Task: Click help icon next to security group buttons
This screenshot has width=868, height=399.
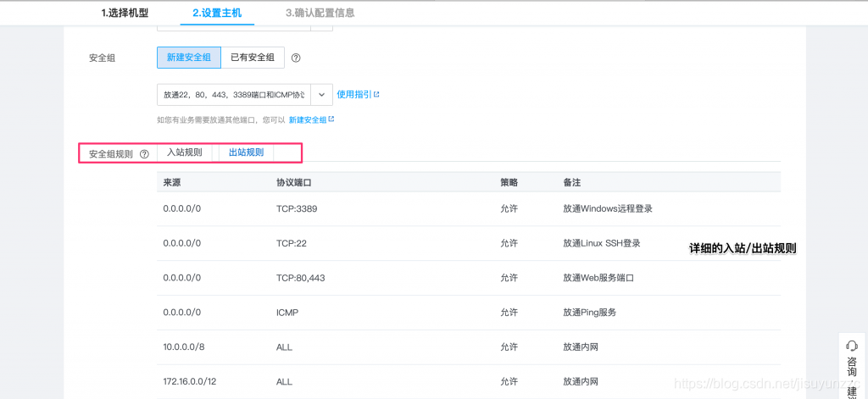Action: click(296, 58)
